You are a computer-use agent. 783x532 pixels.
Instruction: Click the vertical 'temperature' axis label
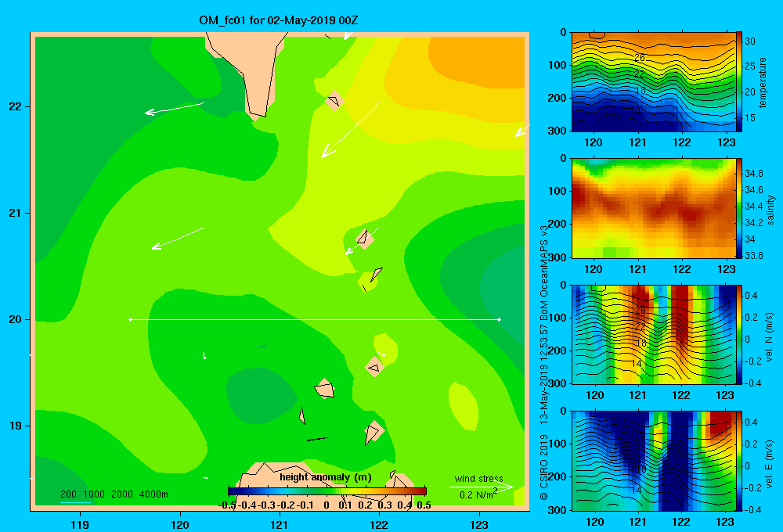[x=763, y=82]
